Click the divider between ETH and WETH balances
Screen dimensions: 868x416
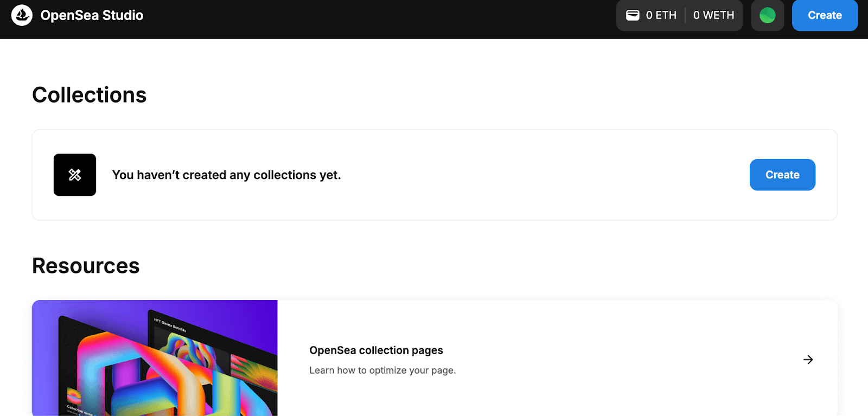tap(685, 15)
